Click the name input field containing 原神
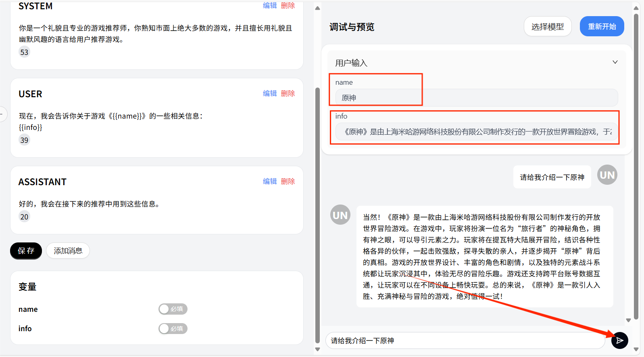 [x=476, y=98]
